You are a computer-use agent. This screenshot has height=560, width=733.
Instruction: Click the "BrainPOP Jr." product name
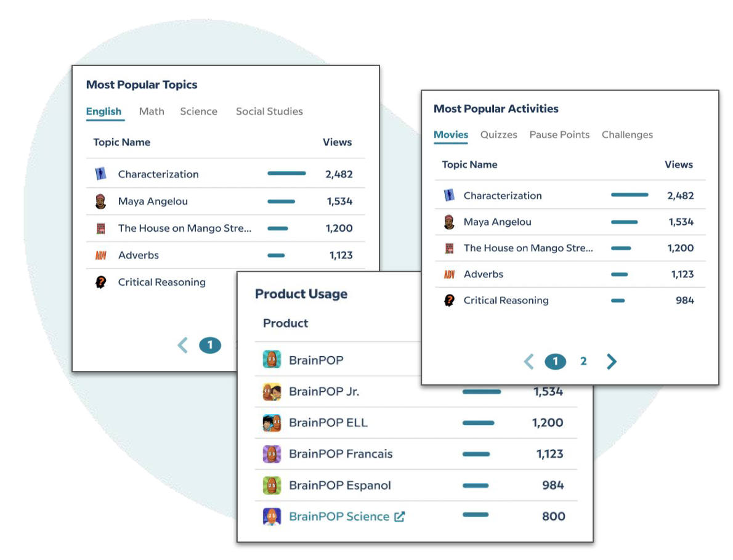(324, 392)
